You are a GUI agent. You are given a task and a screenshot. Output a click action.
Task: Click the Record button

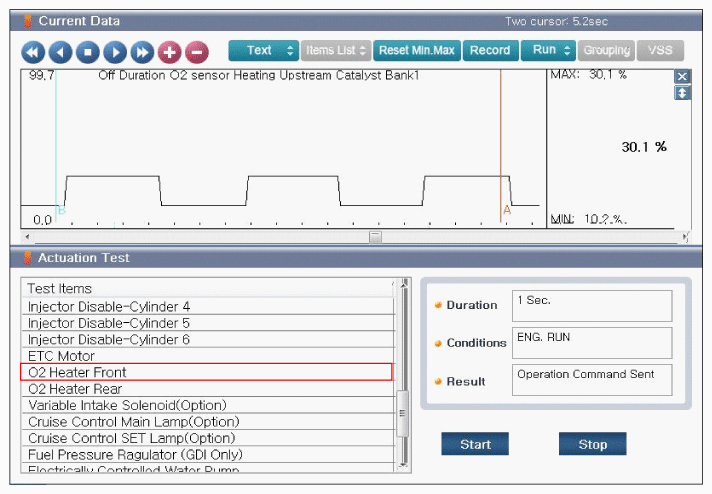[489, 50]
